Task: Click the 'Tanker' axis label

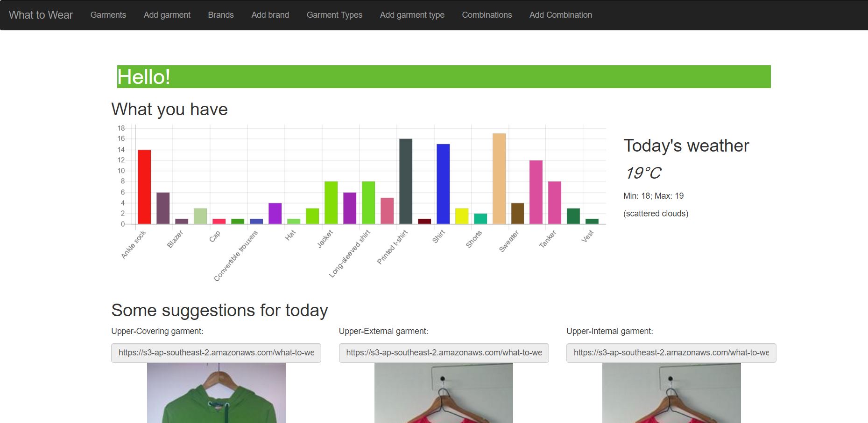Action: coord(548,239)
